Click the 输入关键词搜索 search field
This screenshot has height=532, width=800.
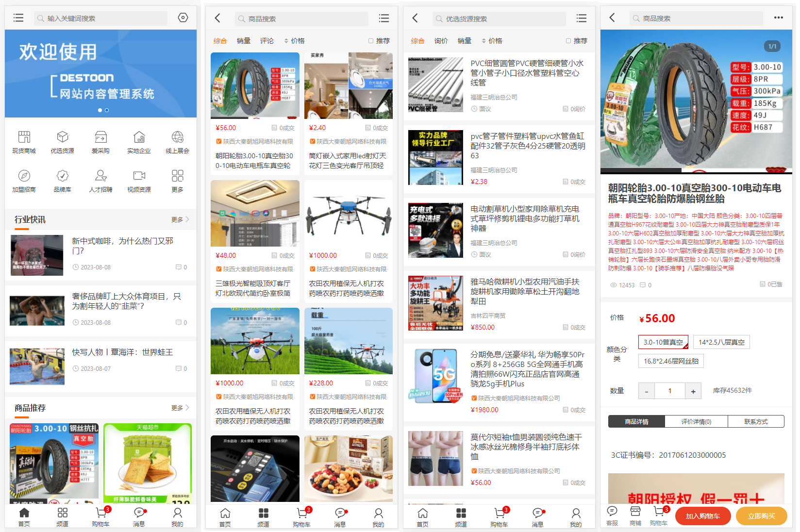[102, 18]
